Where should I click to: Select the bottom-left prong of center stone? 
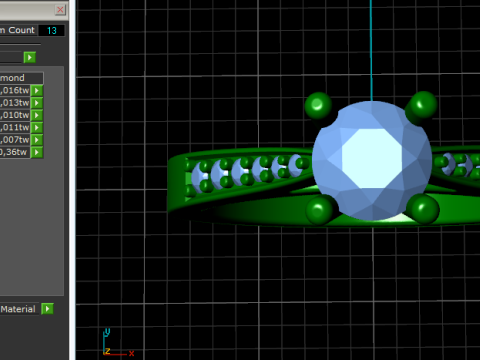(x=319, y=210)
